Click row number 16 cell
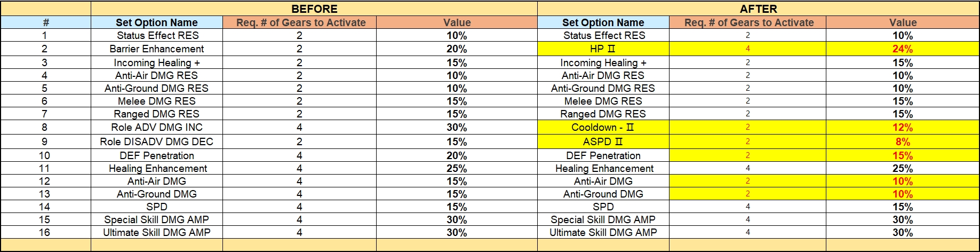The width and height of the screenshot is (980, 252). point(46,232)
